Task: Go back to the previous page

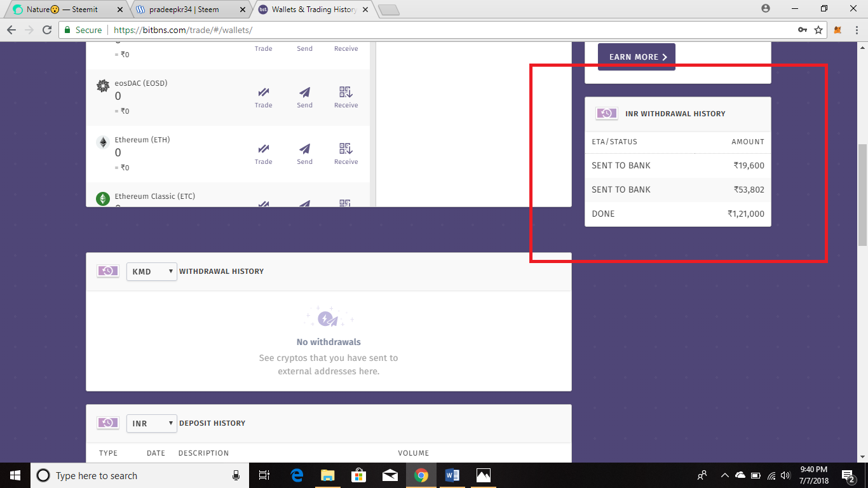Action: click(x=11, y=30)
